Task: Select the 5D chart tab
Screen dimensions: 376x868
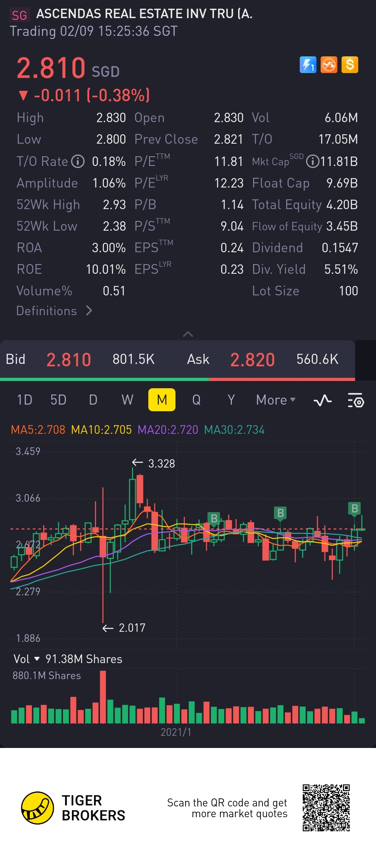Action: pyautogui.click(x=58, y=400)
